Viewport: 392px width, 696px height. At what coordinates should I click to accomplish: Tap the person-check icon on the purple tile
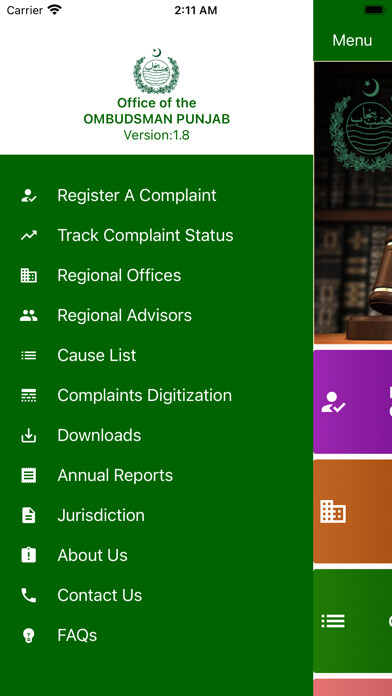[333, 402]
